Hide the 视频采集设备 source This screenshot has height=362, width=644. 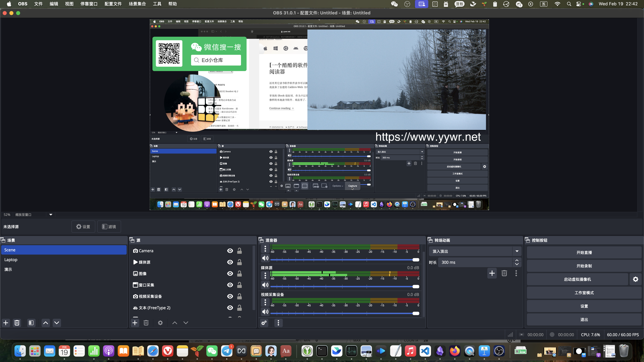(x=230, y=296)
